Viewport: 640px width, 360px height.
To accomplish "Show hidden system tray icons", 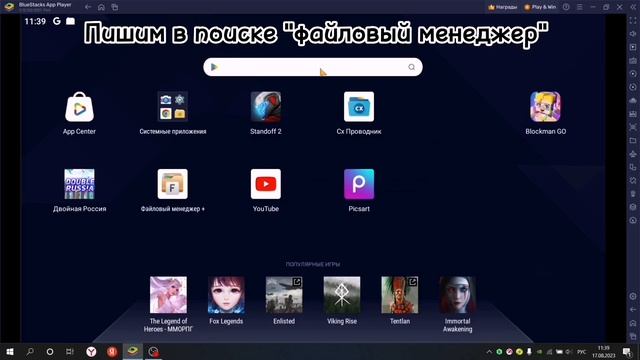I will coord(489,351).
